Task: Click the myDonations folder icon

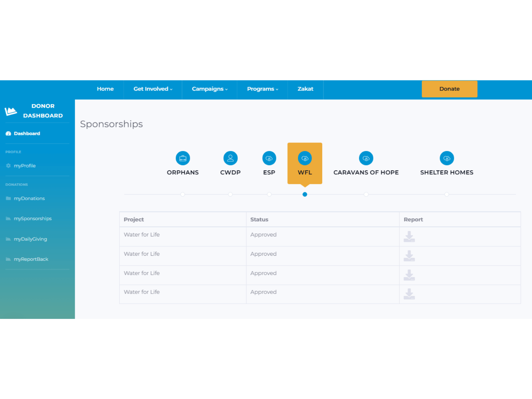Action: point(8,198)
